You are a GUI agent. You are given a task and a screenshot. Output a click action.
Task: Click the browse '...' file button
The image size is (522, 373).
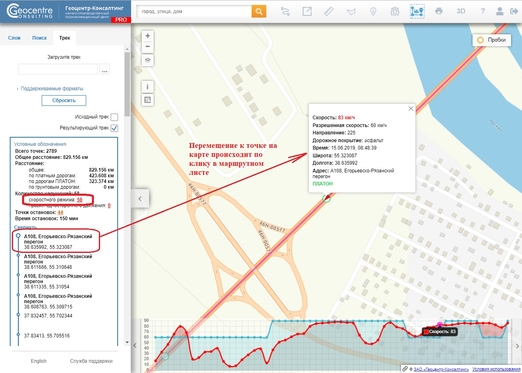[105, 70]
